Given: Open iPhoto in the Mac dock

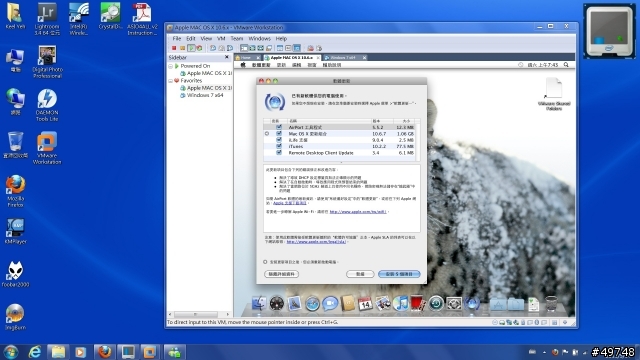Looking at the screenshot, I should click(x=383, y=304).
